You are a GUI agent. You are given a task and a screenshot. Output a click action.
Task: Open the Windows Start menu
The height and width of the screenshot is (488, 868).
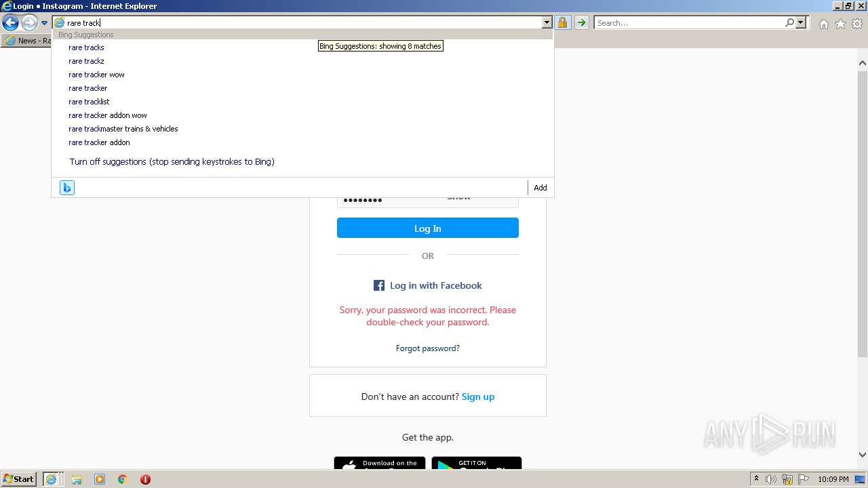19,479
